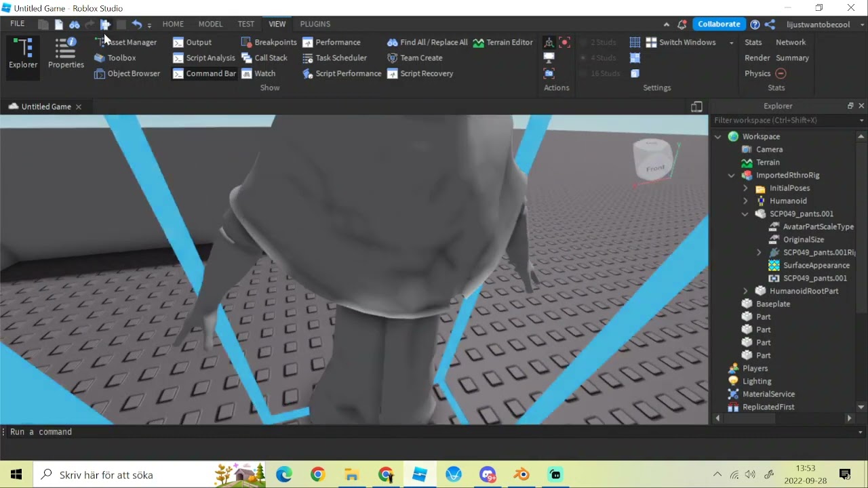Toggle Summary stats display
The height and width of the screenshot is (488, 868).
[793, 58]
